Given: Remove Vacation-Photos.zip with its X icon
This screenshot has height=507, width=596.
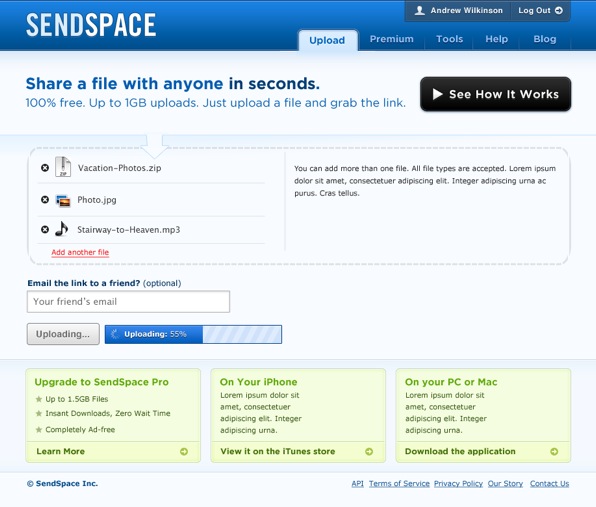Looking at the screenshot, I should pyautogui.click(x=45, y=168).
